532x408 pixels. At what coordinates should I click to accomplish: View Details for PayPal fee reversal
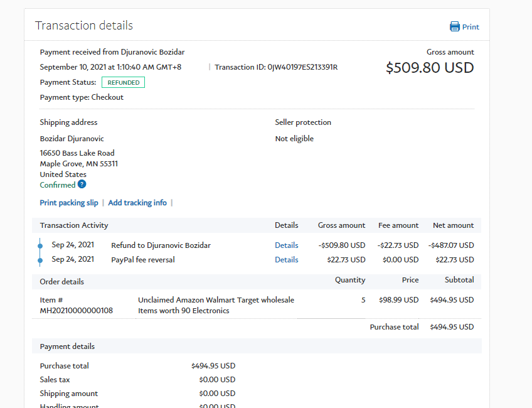[x=286, y=260]
